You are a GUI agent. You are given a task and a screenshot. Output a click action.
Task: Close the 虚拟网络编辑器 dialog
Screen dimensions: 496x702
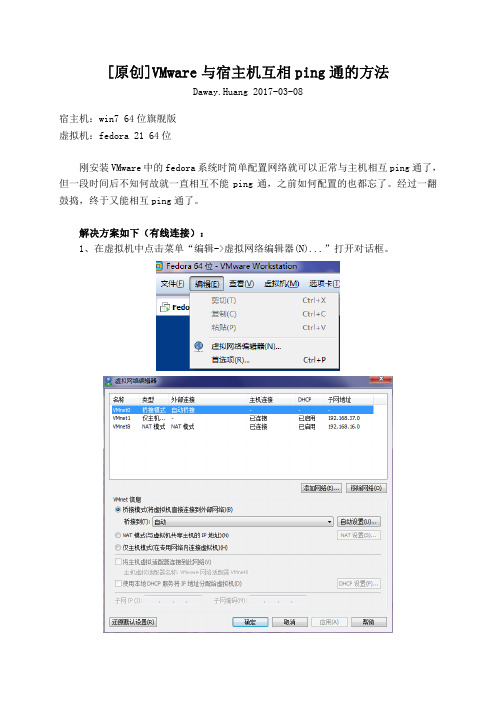point(381,380)
